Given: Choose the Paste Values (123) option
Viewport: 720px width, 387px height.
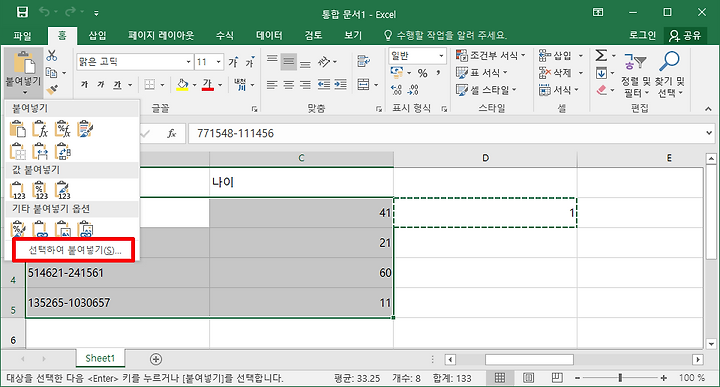Looking at the screenshot, I should pos(17,191).
